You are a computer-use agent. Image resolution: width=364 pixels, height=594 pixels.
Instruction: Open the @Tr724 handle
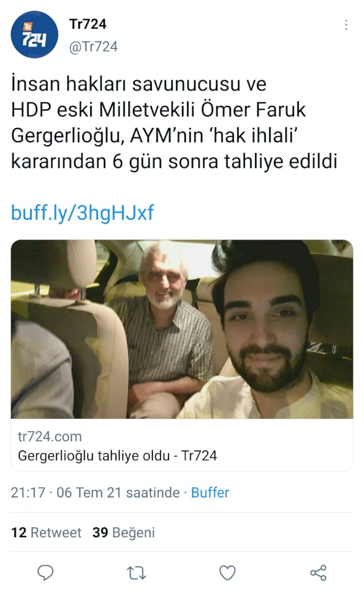tap(93, 47)
